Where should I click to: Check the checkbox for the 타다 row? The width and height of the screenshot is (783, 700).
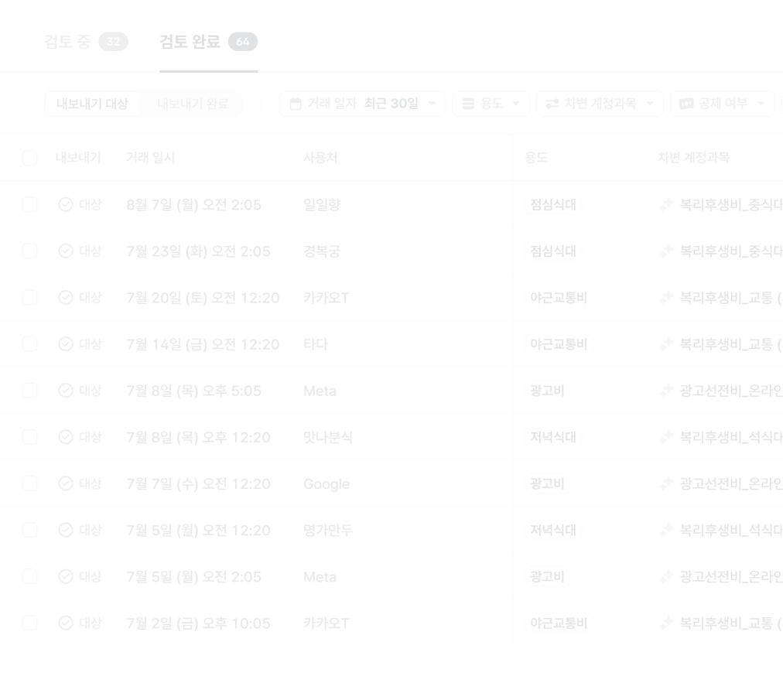29,344
